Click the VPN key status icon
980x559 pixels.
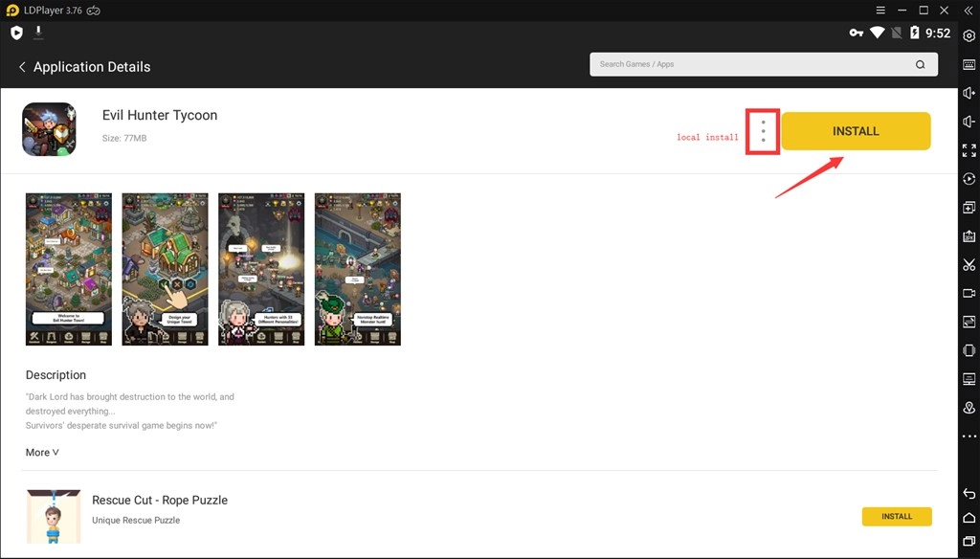click(857, 33)
